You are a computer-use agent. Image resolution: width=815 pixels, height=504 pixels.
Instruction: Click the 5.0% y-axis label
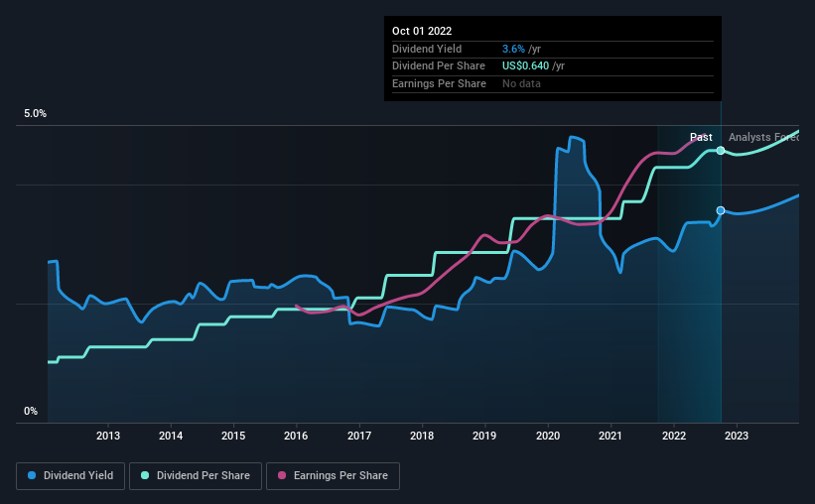36,114
